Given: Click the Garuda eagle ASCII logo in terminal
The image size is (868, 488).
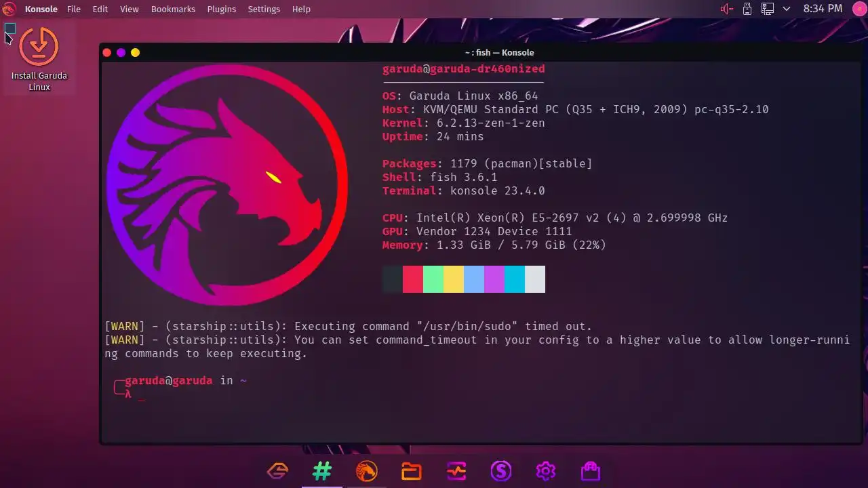Looking at the screenshot, I should click(x=227, y=185).
